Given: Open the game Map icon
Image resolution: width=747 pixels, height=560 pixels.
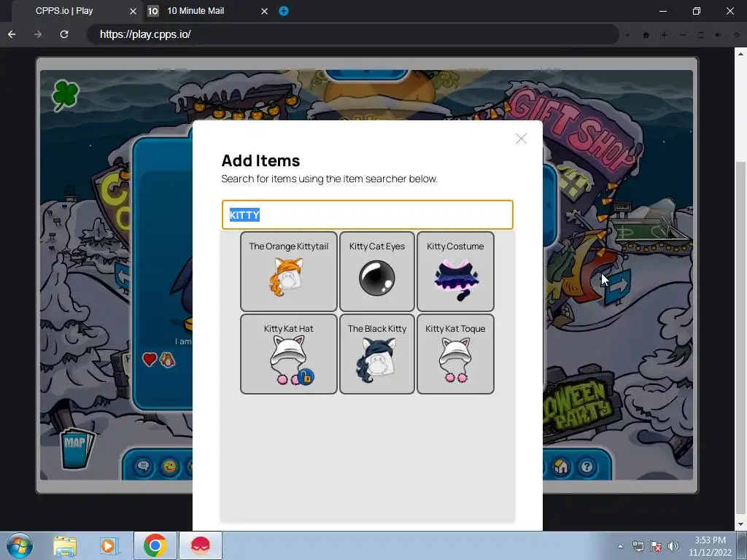Looking at the screenshot, I should [x=76, y=448].
